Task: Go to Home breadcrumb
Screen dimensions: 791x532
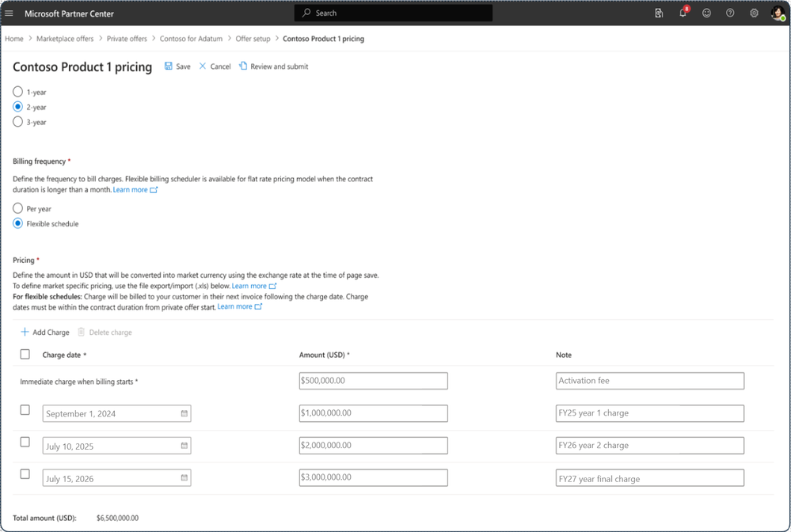Action: [14, 39]
